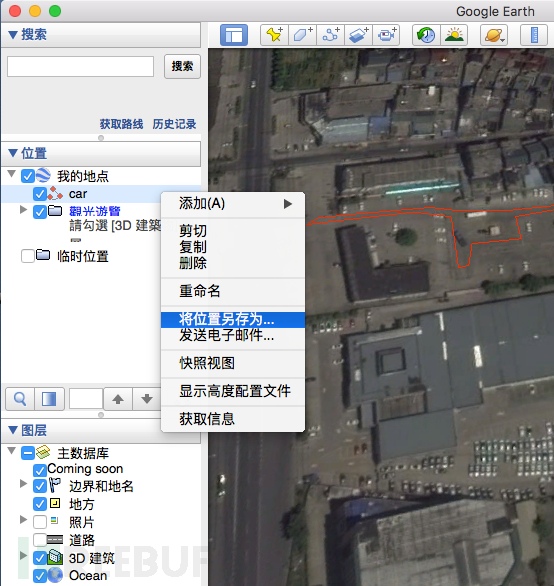Click the magnifier search-places button
The width and height of the screenshot is (554, 586).
[x=20, y=399]
